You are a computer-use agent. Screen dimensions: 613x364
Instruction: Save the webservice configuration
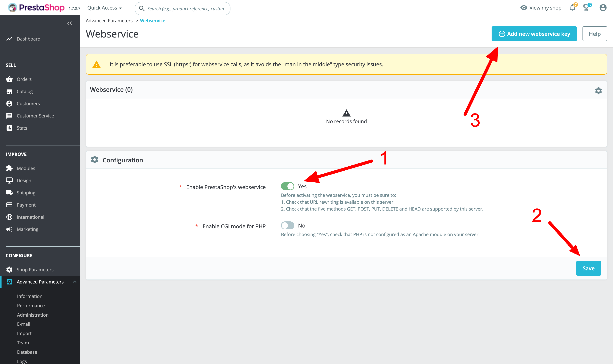(x=588, y=268)
